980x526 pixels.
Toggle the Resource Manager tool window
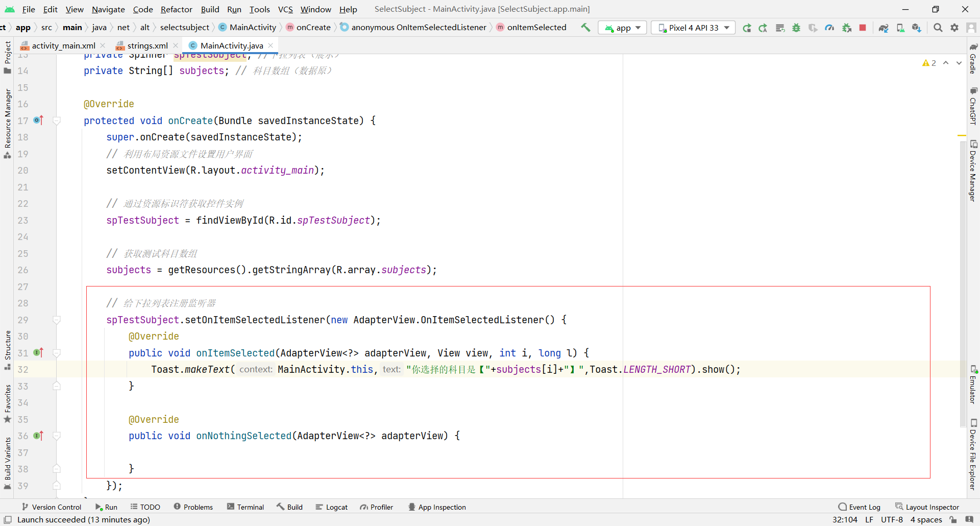tap(7, 124)
